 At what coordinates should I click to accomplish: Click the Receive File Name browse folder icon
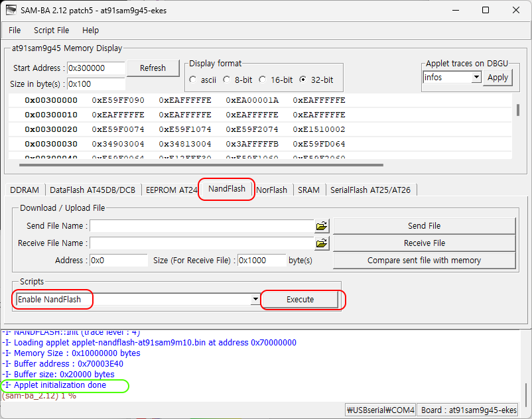(322, 243)
